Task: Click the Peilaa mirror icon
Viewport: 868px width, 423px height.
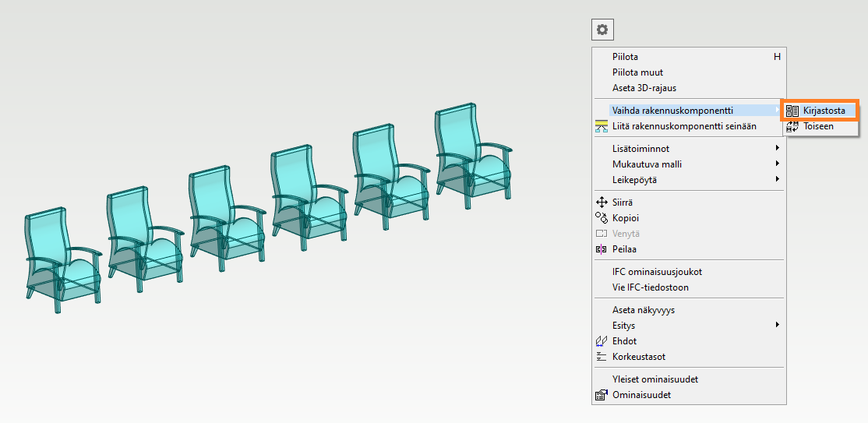Action: tap(601, 249)
